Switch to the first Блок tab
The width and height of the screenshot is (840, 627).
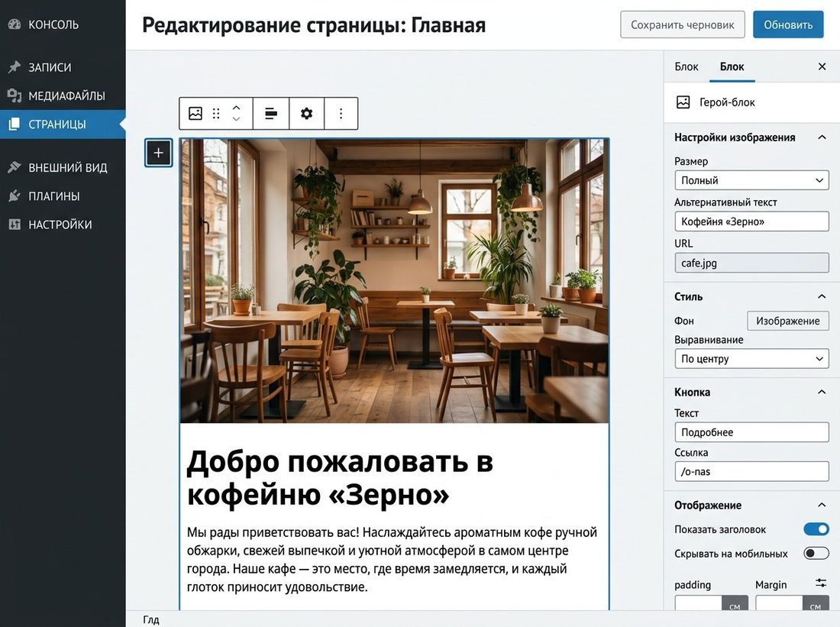coord(687,66)
